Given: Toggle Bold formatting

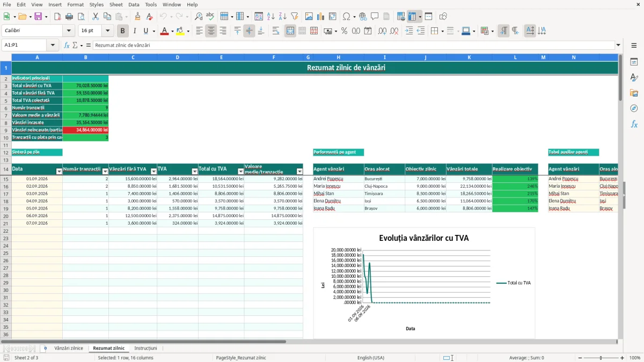Looking at the screenshot, I should coord(123,31).
